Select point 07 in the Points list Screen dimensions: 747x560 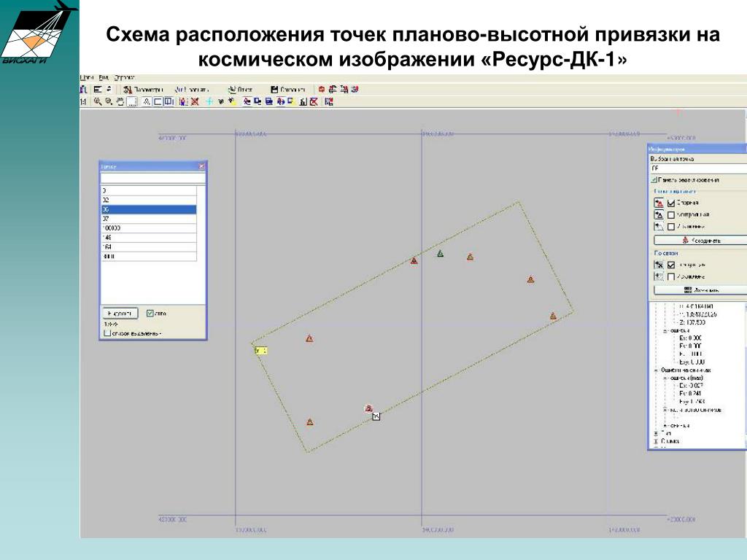tap(149, 219)
